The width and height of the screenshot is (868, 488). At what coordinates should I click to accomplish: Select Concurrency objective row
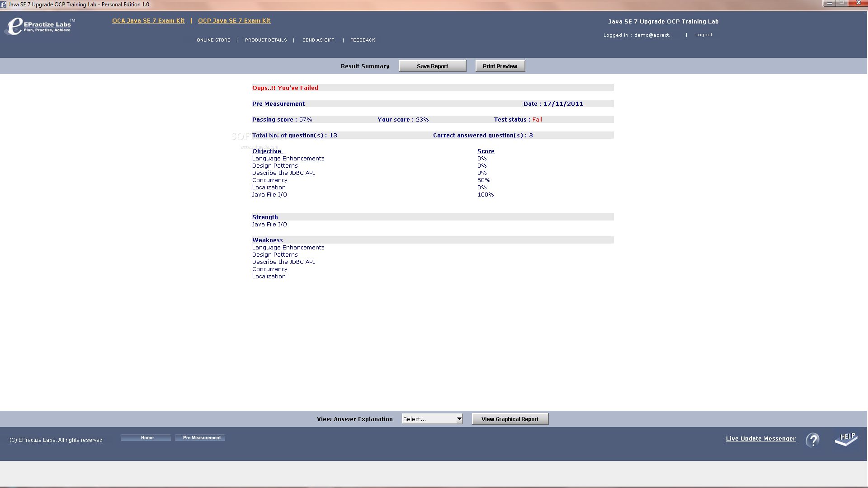click(x=269, y=180)
